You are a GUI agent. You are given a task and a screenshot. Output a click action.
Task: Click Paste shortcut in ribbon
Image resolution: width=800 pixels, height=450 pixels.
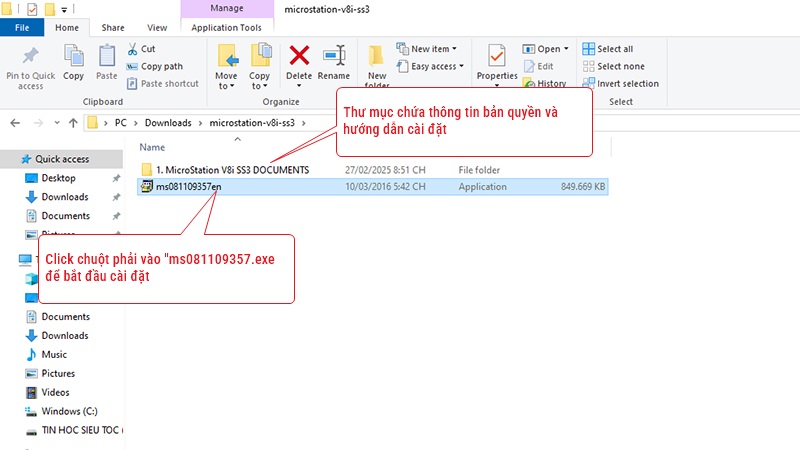click(163, 84)
